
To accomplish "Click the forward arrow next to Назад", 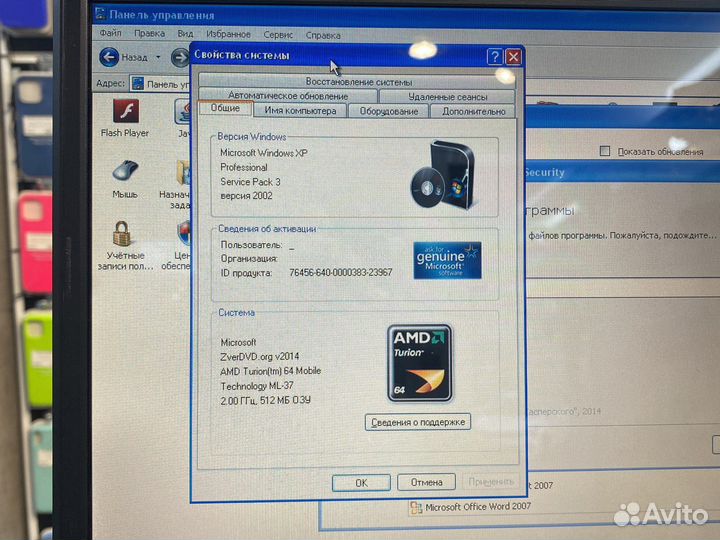I will click(180, 58).
